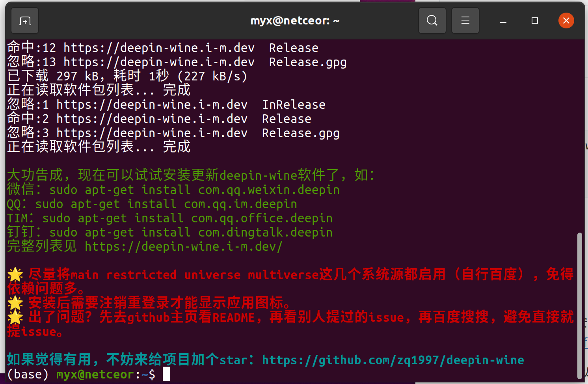Maximize the terminal window
Screen dimensions: 588x384
tap(534, 21)
